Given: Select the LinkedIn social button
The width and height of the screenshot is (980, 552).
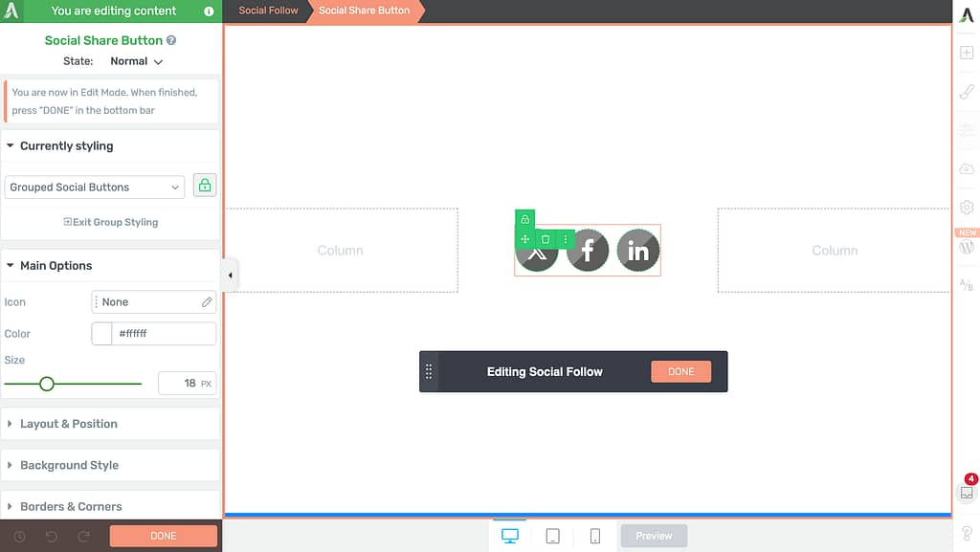Looking at the screenshot, I should [638, 251].
